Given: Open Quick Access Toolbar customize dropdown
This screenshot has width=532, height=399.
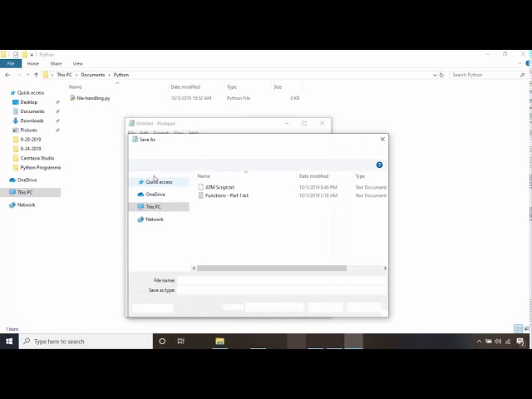Looking at the screenshot, I should (x=32, y=55).
